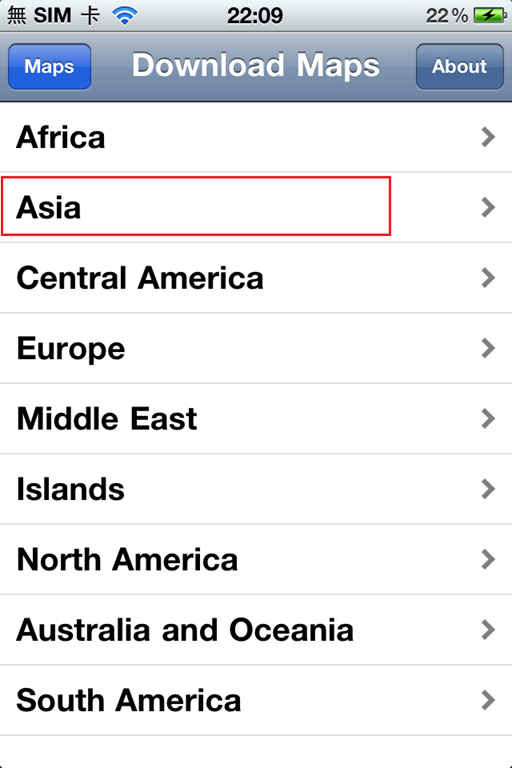Tap the chevron arrow beside Africa
The height and width of the screenshot is (768, 512).
click(x=488, y=137)
